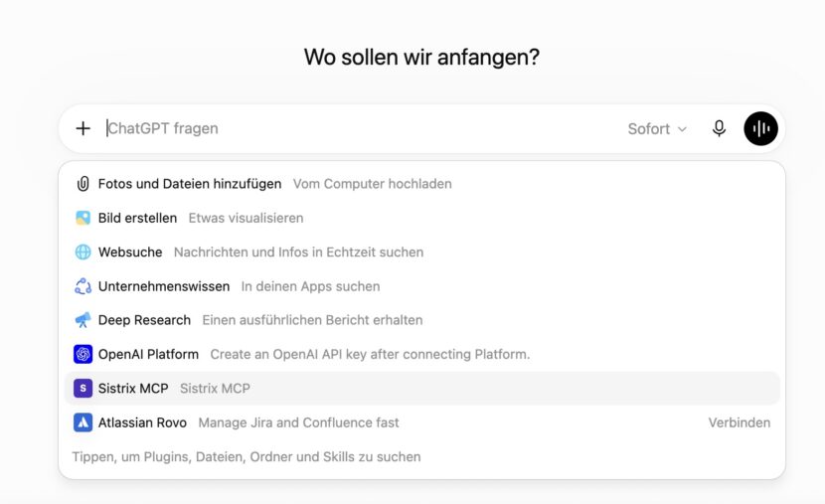
Task: Choose the OpenAI Platform menu entry
Action: coord(422,354)
